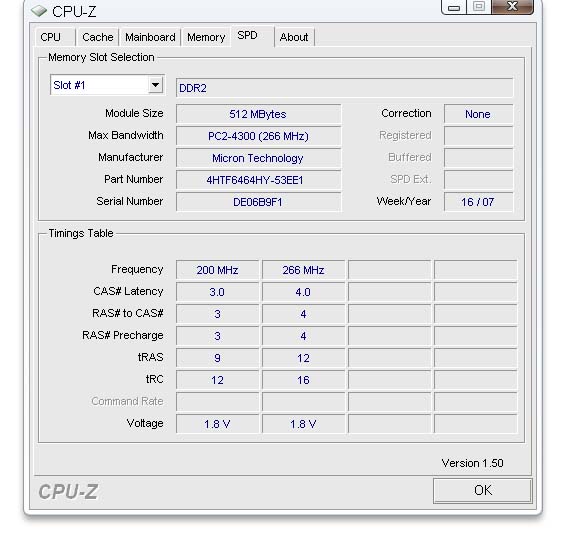Expand the Slot #1 dropdown arrow
Image resolution: width=583 pixels, height=541 pixels.
[155, 85]
